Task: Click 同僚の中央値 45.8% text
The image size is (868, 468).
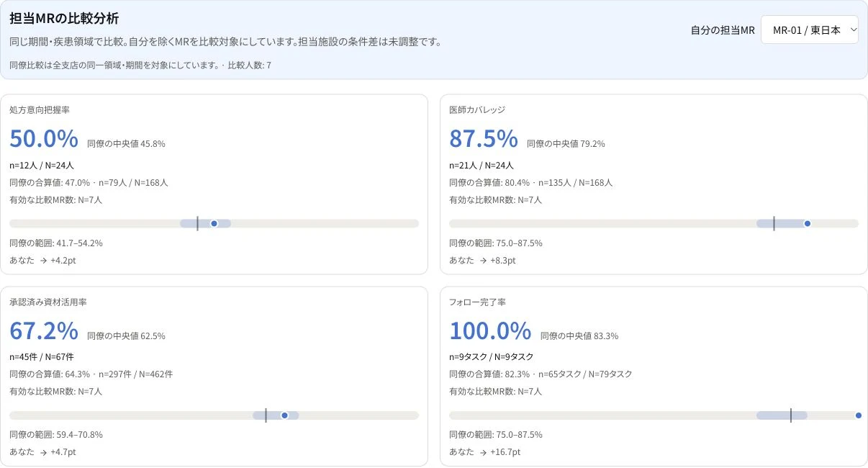Action: 126,143
